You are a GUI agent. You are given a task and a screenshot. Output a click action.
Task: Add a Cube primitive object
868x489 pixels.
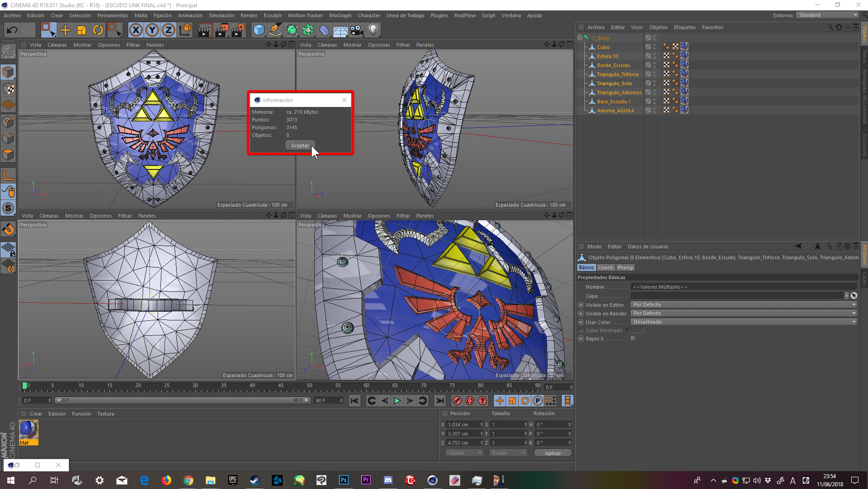pyautogui.click(x=259, y=30)
